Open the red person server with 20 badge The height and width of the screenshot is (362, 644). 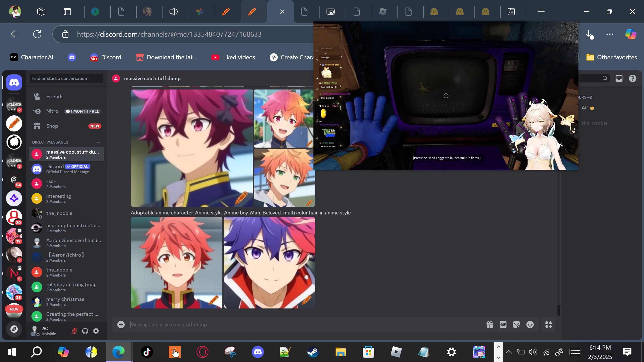click(14, 217)
